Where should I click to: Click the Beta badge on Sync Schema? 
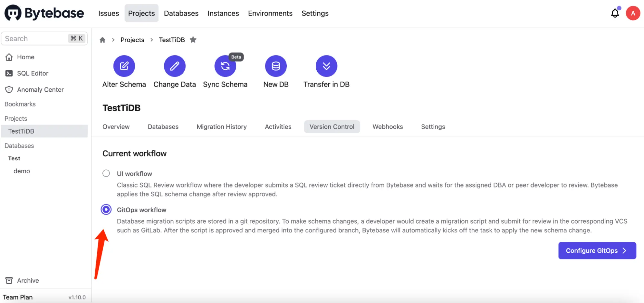point(236,57)
